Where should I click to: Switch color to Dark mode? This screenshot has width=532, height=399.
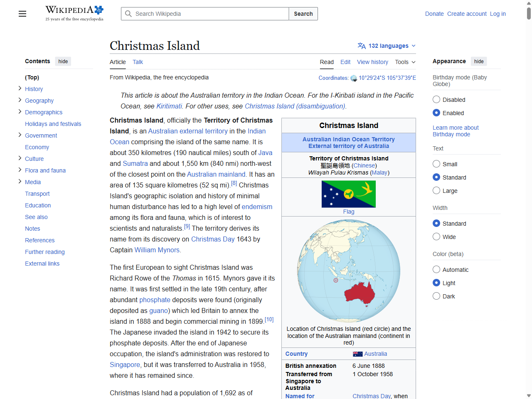coord(436,296)
